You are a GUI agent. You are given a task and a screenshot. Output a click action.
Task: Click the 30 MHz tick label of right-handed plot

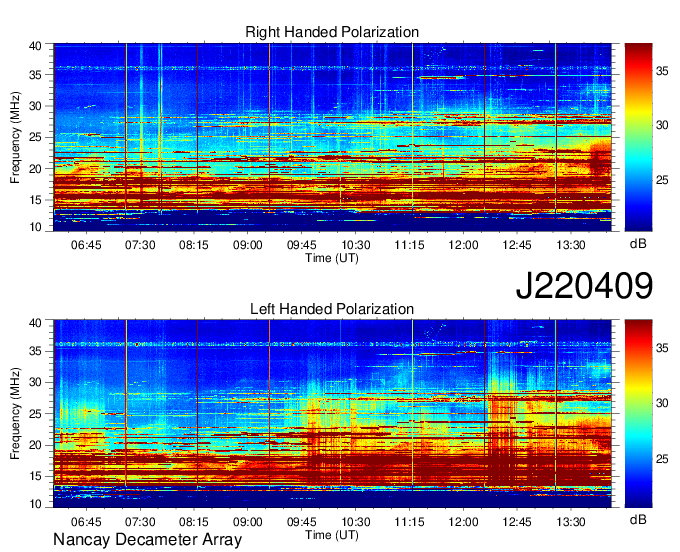point(36,106)
